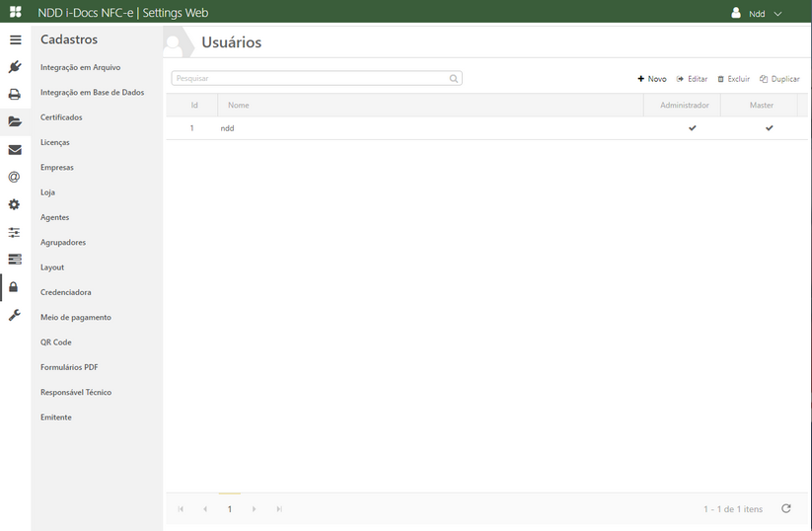Open Credenciadora menu item

(66, 292)
